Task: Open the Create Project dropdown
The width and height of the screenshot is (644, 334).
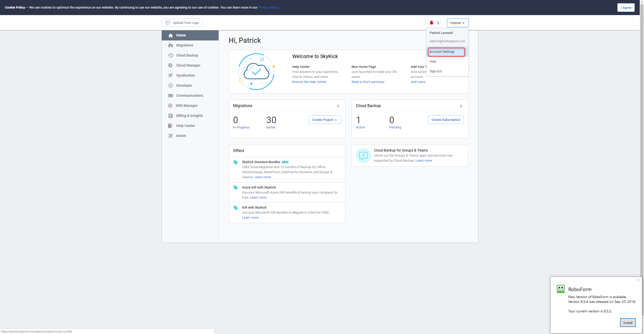Action: 325,120
